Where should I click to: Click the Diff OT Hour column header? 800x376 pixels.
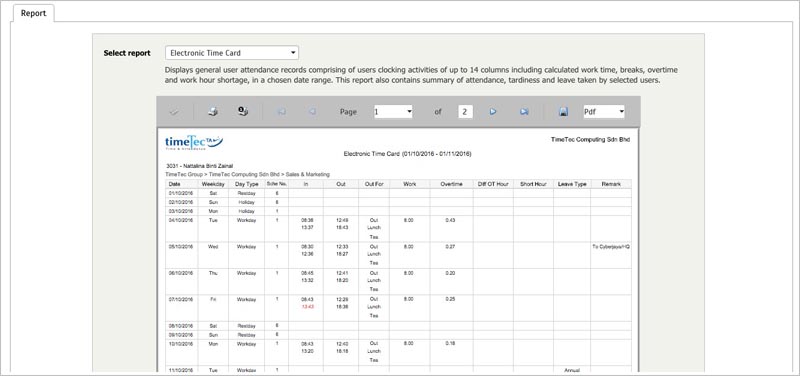493,184
